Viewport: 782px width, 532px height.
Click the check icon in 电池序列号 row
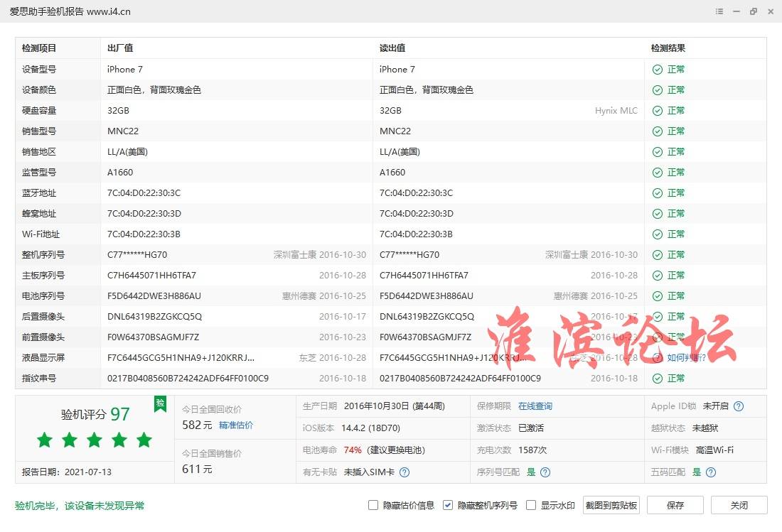tap(658, 296)
